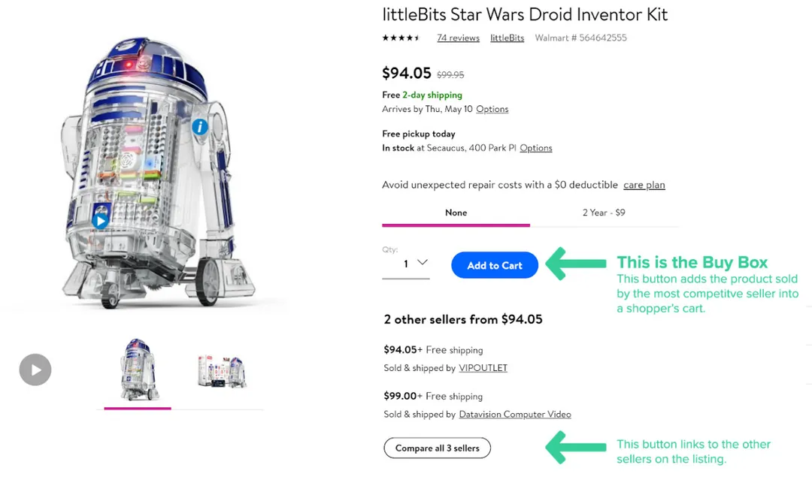Select the boxed kit thumbnail
Viewport: 812px width, 504px height.
[222, 371]
